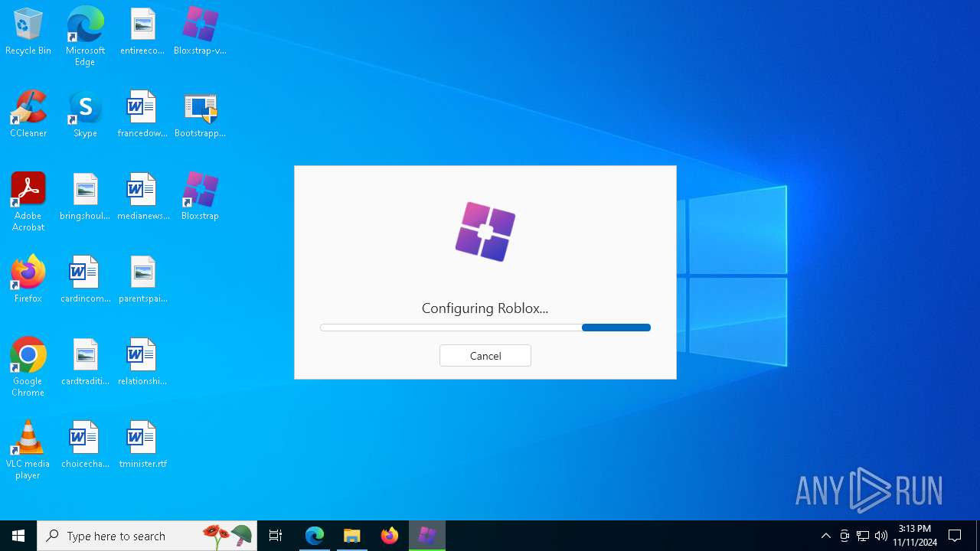The height and width of the screenshot is (551, 980).
Task: Click the Meet Now tray icon
Action: click(x=844, y=536)
